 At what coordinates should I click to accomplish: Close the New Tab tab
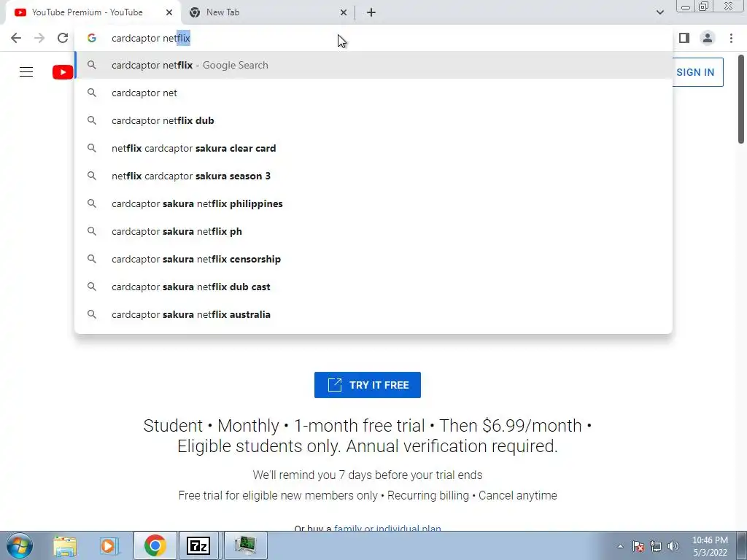coord(344,12)
